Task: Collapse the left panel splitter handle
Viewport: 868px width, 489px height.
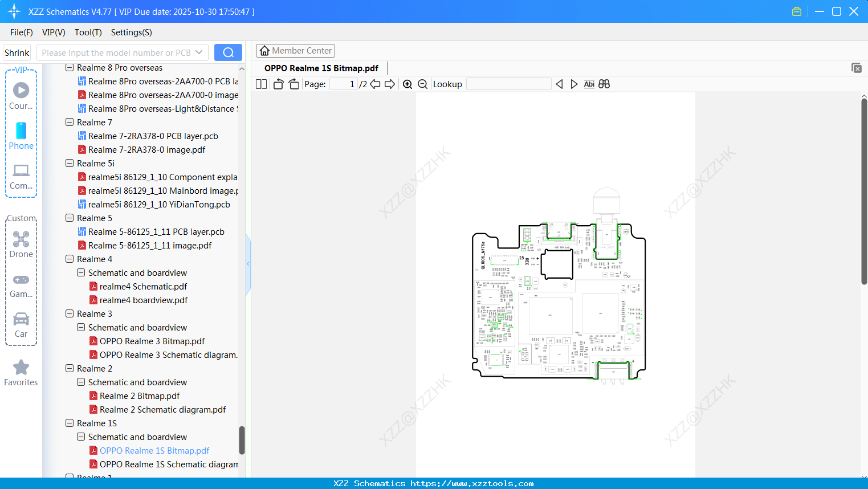Action: [248, 263]
